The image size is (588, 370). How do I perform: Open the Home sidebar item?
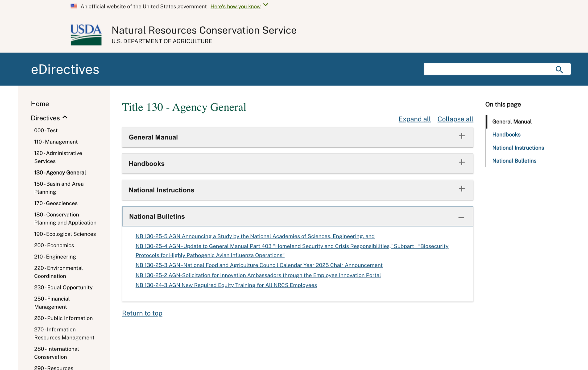[x=40, y=104]
